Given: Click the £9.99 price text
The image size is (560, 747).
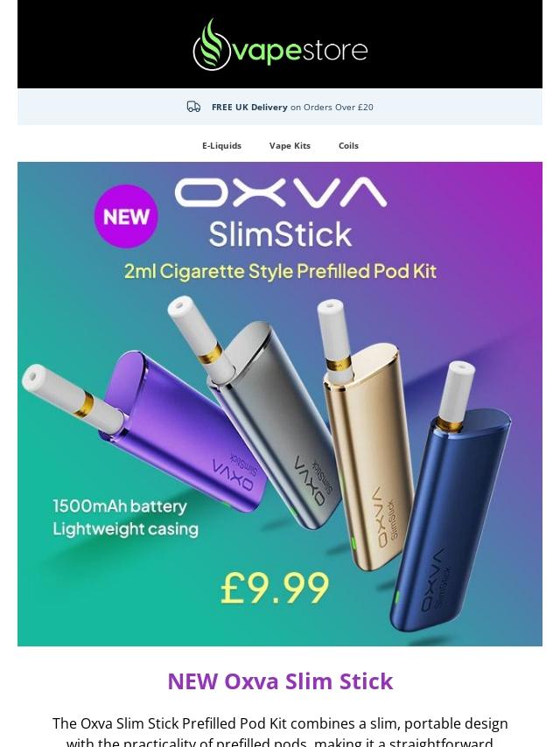Looking at the screenshot, I should 275,589.
